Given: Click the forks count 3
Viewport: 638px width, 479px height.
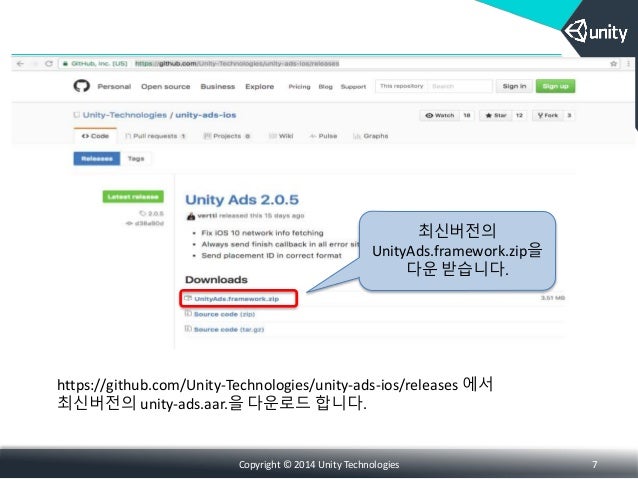Looking at the screenshot, I should pyautogui.click(x=569, y=116).
